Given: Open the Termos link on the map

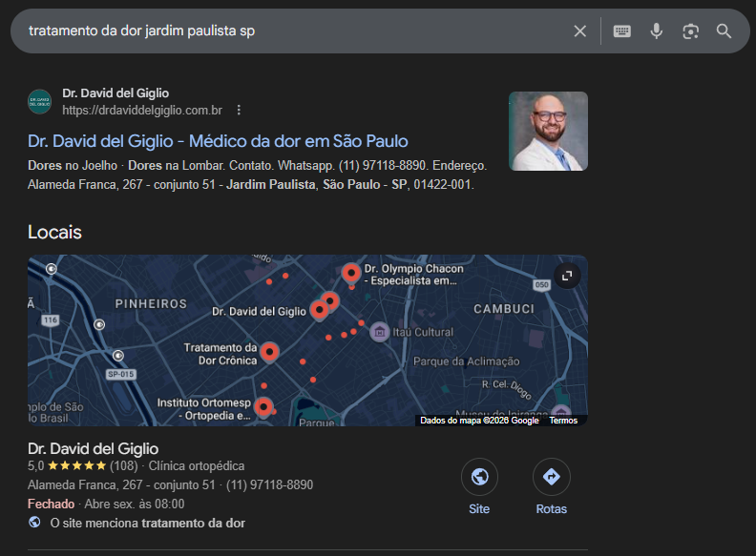Looking at the screenshot, I should pyautogui.click(x=563, y=421).
